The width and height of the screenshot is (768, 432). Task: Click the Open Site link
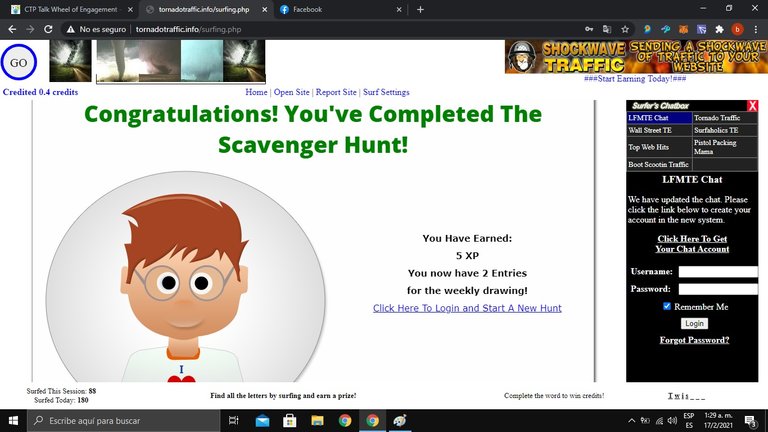[291, 92]
